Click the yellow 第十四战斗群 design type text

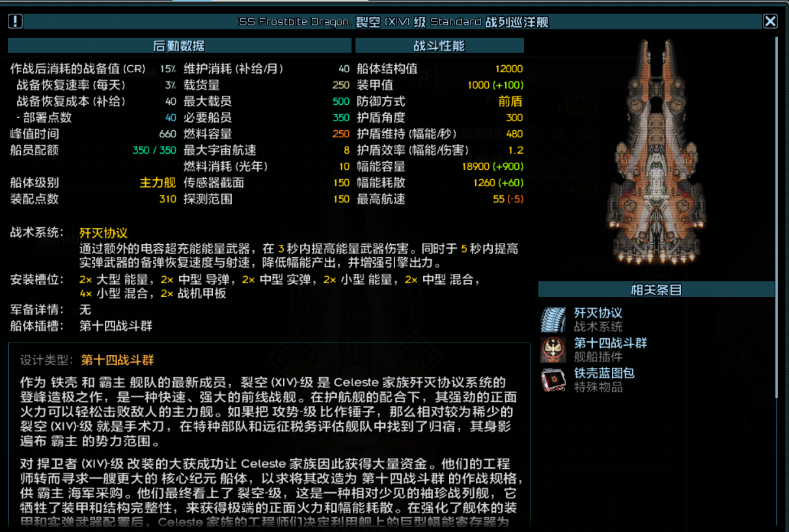118,360
